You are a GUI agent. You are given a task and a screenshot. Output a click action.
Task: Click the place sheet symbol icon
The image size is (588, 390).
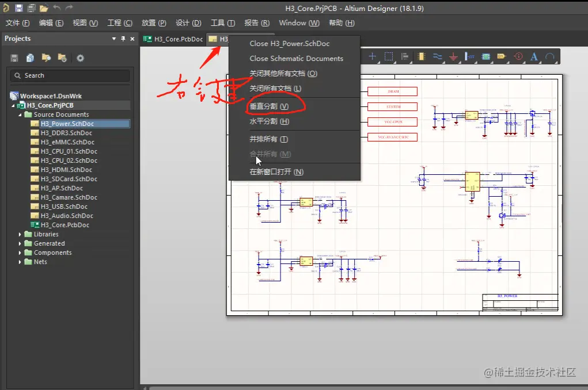pyautogui.click(x=485, y=56)
